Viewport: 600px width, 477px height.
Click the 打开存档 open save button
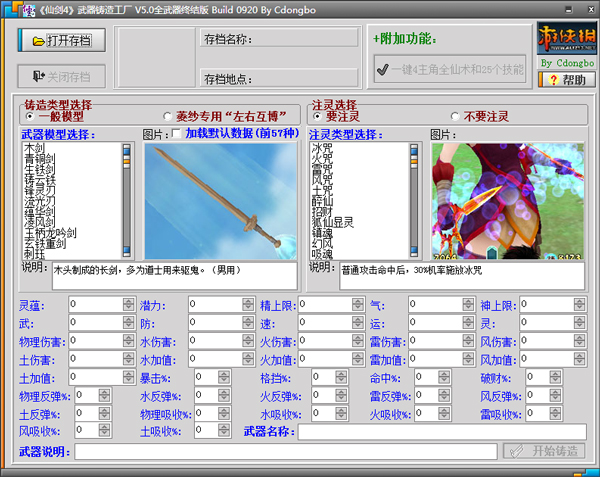point(61,41)
